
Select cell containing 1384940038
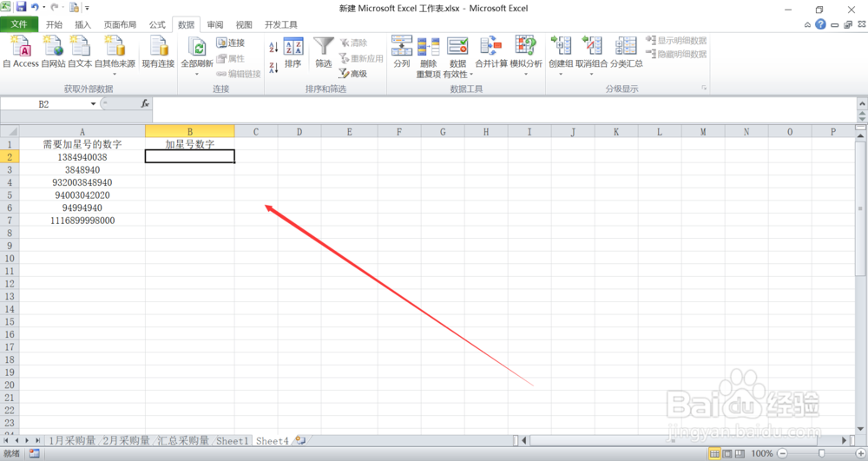tap(82, 156)
